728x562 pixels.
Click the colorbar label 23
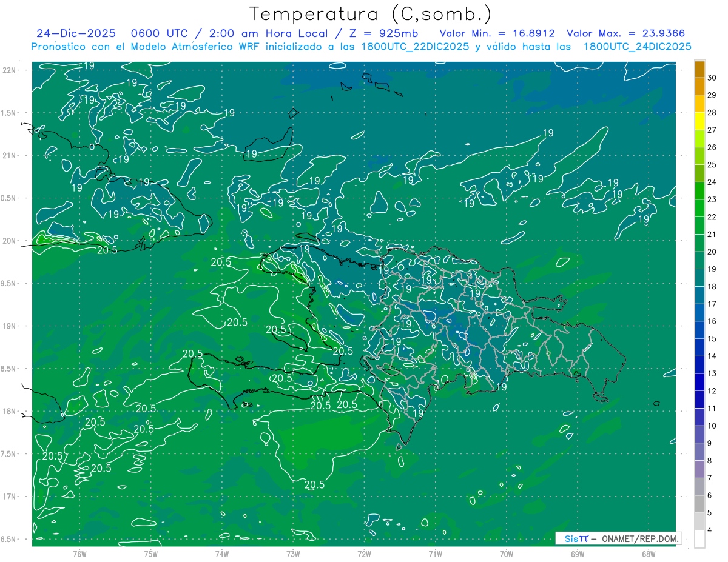click(712, 199)
